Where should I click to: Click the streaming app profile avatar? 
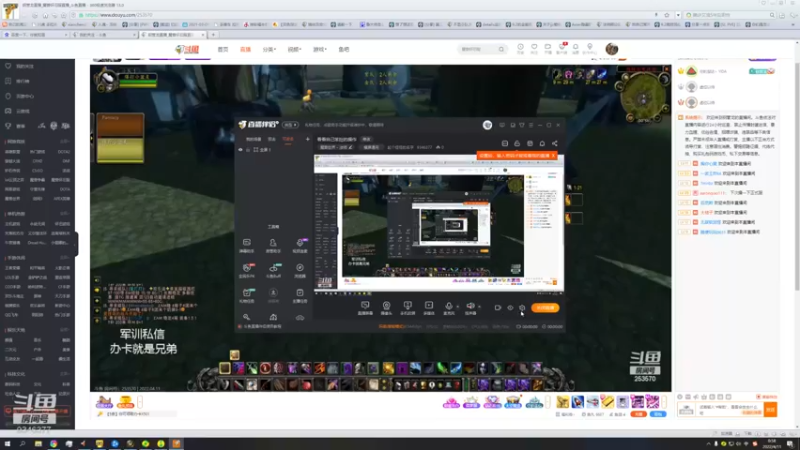487,125
